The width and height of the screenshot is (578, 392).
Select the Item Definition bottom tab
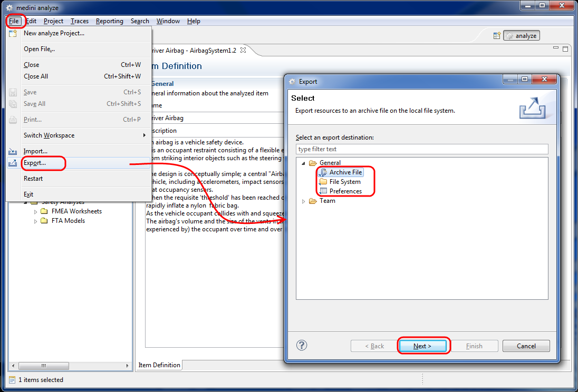pos(159,365)
